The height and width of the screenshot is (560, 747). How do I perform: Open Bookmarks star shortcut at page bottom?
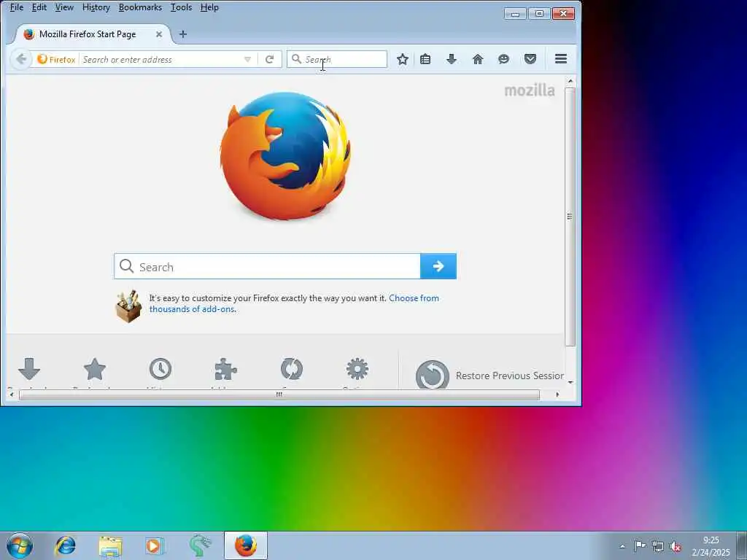(94, 369)
